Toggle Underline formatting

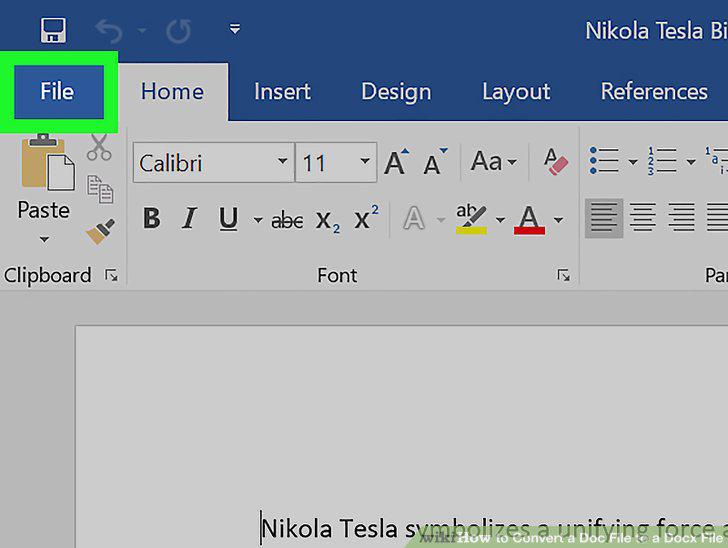click(228, 218)
